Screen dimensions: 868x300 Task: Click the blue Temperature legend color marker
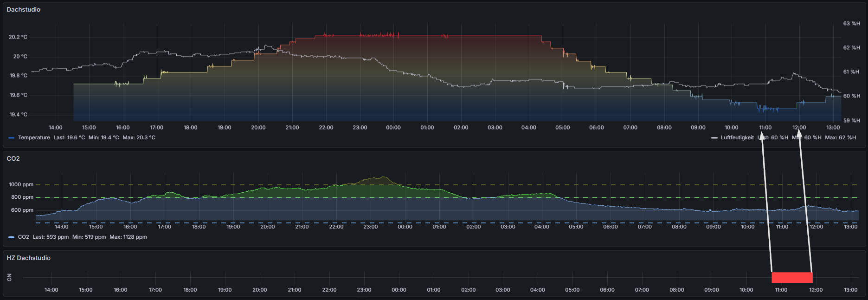[12, 138]
